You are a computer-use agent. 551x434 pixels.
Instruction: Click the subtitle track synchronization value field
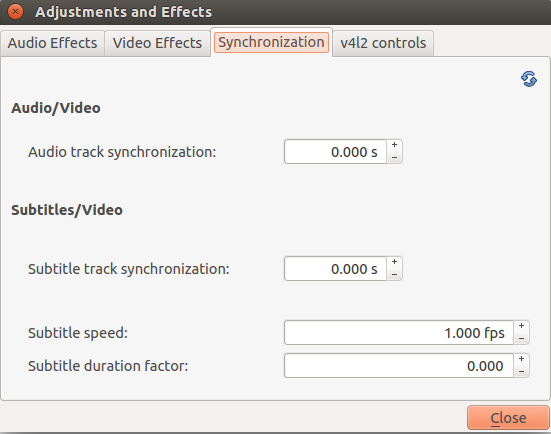point(336,269)
